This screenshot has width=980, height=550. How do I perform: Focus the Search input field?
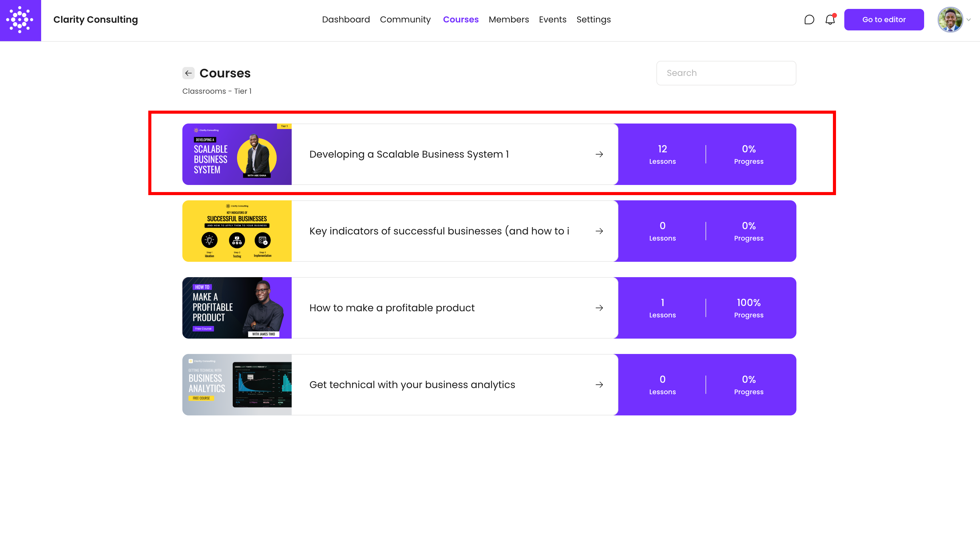pos(726,73)
